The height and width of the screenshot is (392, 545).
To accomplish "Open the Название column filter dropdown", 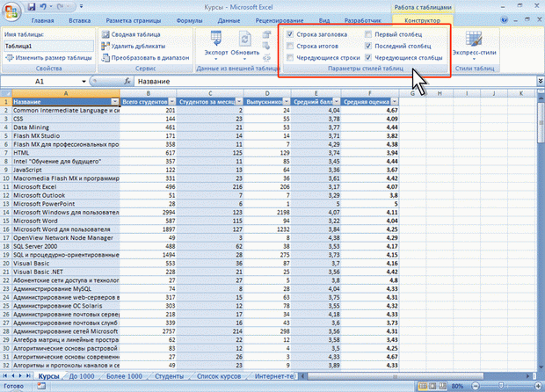I will click(x=115, y=102).
